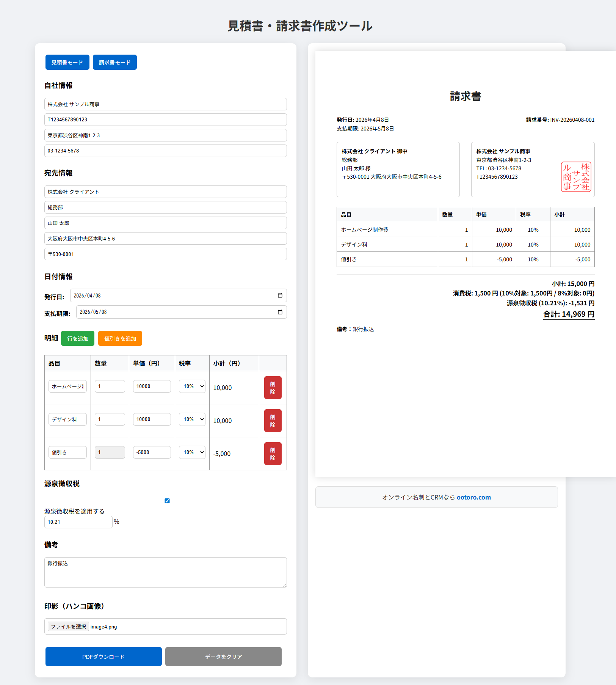The image size is (616, 685).
Task: Click the green 行を追加 button
Action: [78, 339]
